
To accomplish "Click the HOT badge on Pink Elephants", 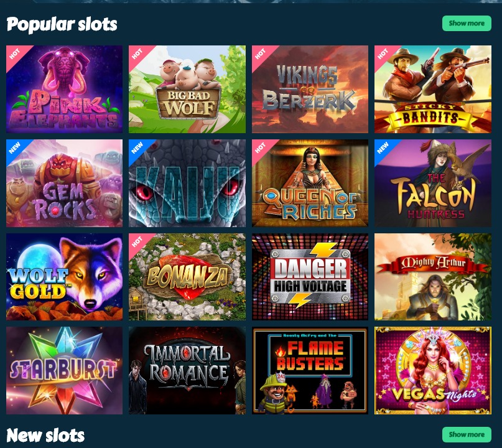I will coord(15,54).
